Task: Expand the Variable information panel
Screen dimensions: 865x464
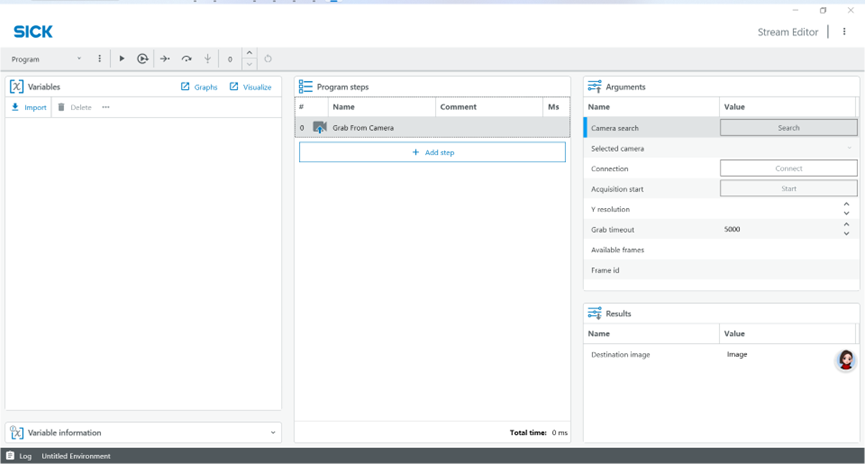Action: click(x=272, y=433)
